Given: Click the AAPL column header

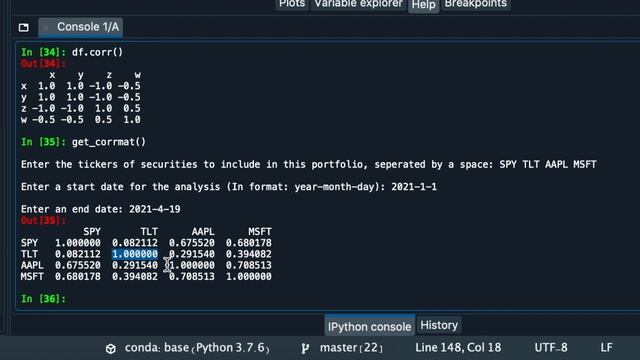Looking at the screenshot, I should (203, 231).
